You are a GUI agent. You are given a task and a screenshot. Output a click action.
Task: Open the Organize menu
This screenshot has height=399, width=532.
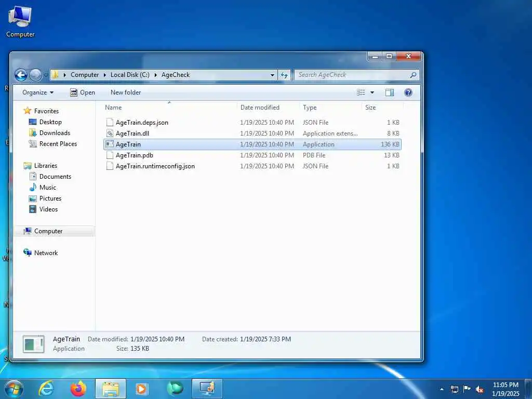coord(37,92)
